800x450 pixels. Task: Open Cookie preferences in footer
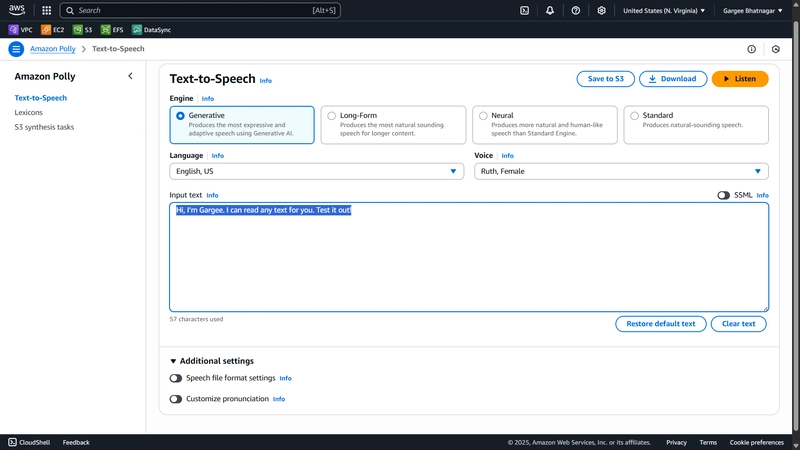coord(756,442)
